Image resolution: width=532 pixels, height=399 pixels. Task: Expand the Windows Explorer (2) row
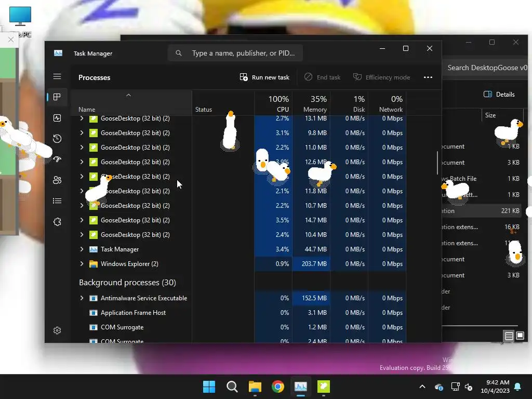point(82,264)
